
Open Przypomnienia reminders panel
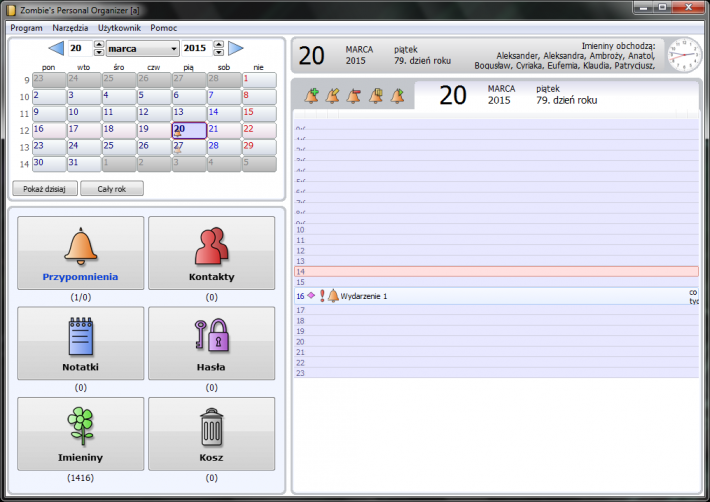[81, 253]
